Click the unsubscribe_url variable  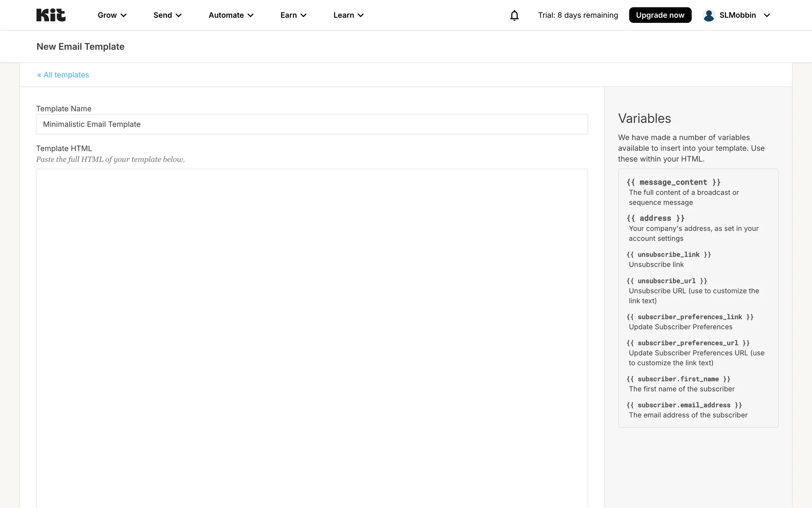point(667,281)
